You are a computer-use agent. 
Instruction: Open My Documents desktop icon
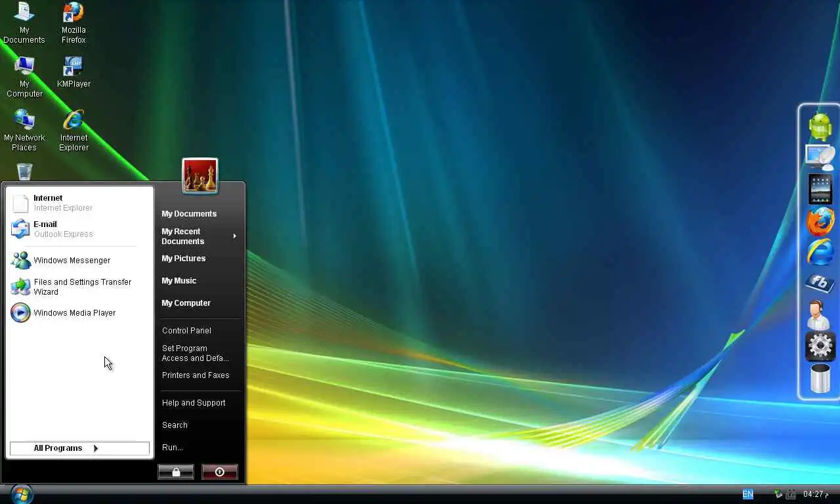click(24, 23)
